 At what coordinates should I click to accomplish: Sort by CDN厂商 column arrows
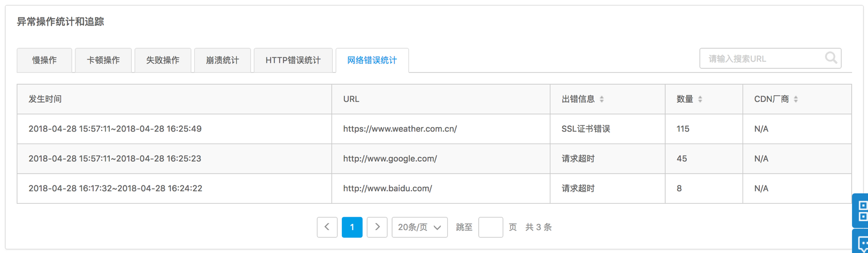(796, 99)
